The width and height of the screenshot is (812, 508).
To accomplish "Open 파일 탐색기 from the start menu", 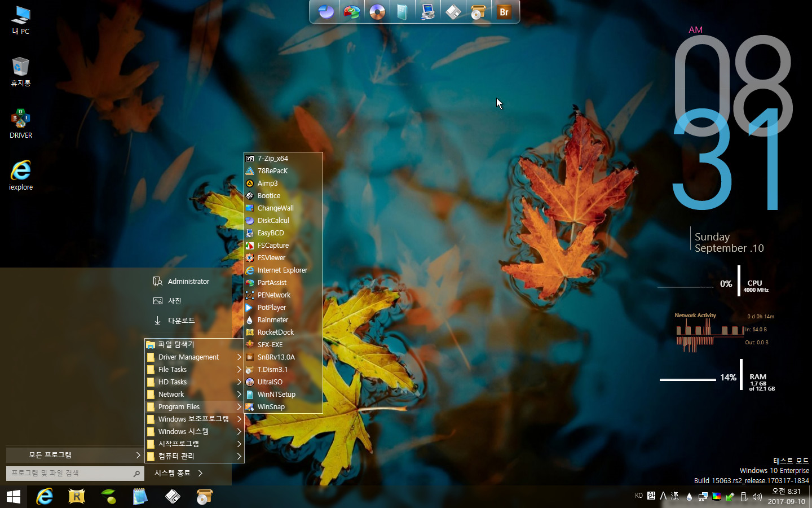I will (x=195, y=344).
